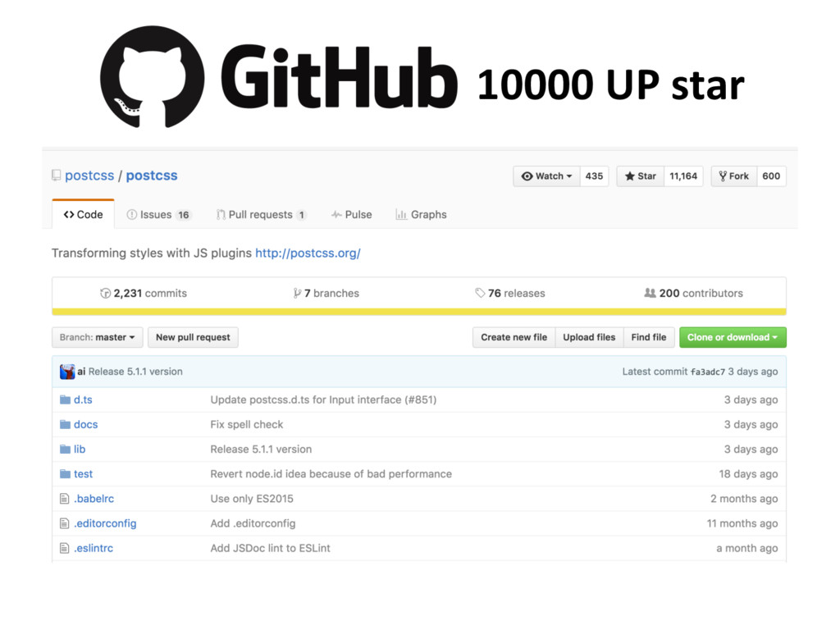The height and width of the screenshot is (630, 840).
Task: Open the d.ts folder
Action: click(83, 399)
